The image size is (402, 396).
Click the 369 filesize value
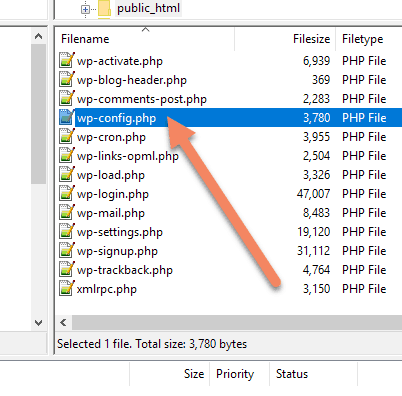(321, 80)
